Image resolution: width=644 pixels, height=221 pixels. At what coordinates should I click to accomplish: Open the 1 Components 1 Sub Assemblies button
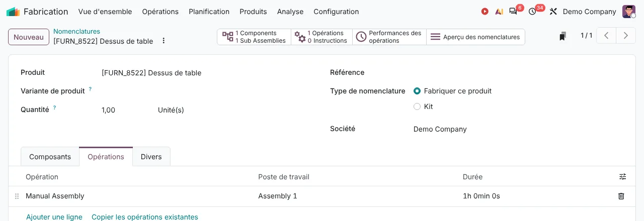pos(254,37)
